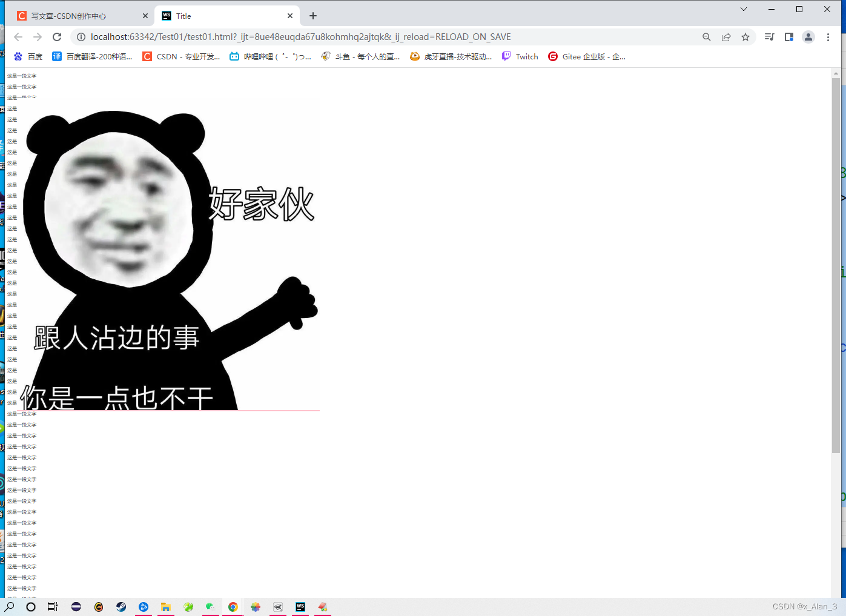Click the page vertical scrollbar thumb

(x=836, y=265)
